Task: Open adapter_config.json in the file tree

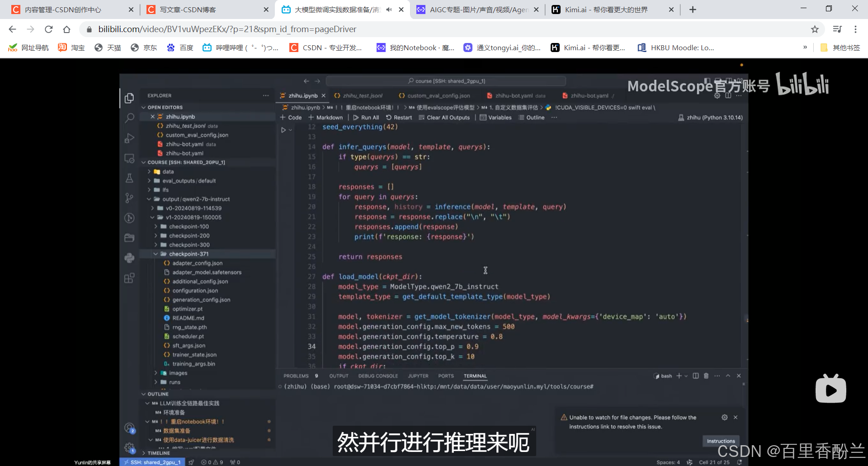Action: (197, 263)
